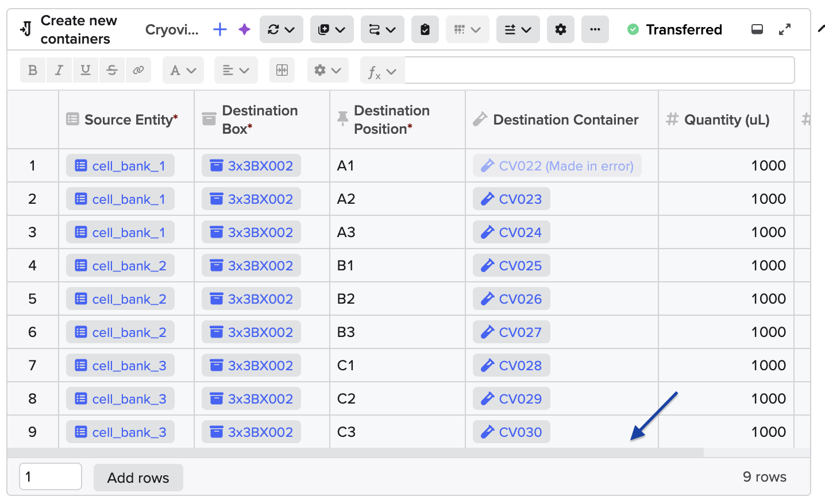Open the gear settings button beside the ellipsis
The height and width of the screenshot is (504, 825).
coord(561,29)
